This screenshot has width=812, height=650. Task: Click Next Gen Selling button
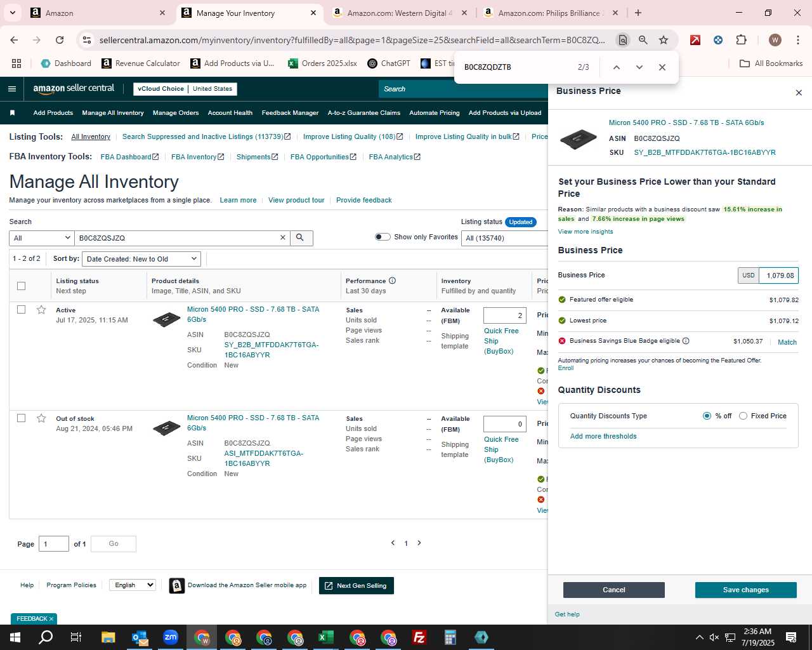click(x=356, y=585)
